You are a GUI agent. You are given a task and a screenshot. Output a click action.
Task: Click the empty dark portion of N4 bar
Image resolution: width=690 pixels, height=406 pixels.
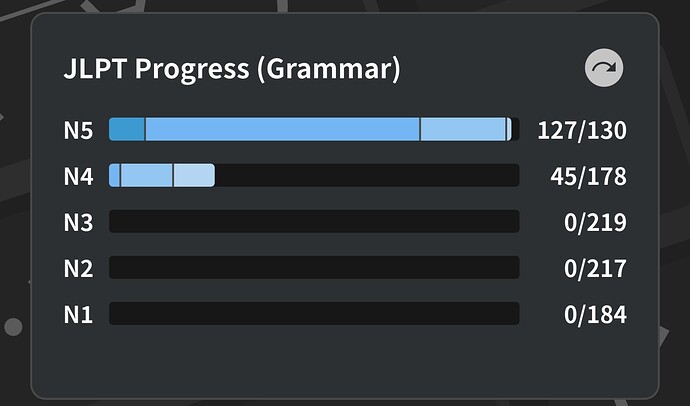tap(366, 176)
